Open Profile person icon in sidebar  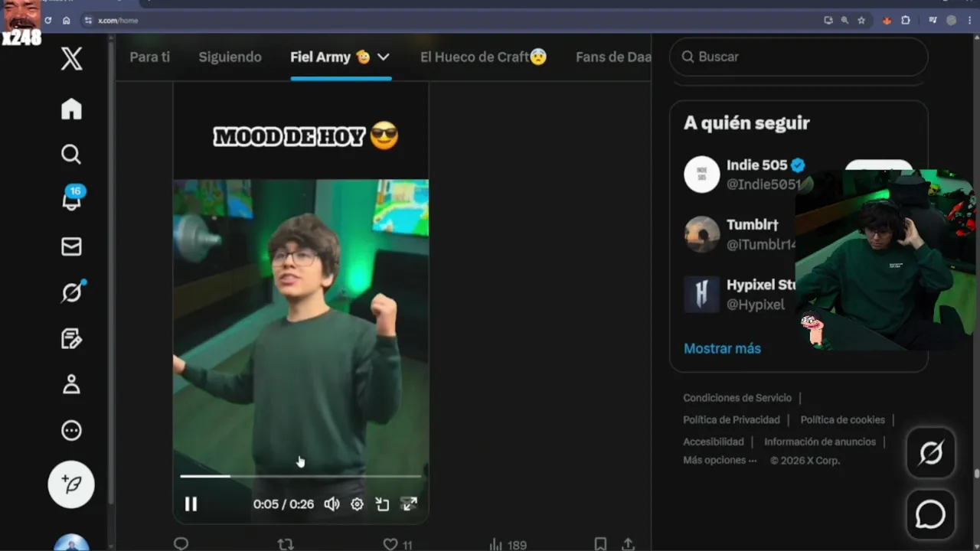71,384
